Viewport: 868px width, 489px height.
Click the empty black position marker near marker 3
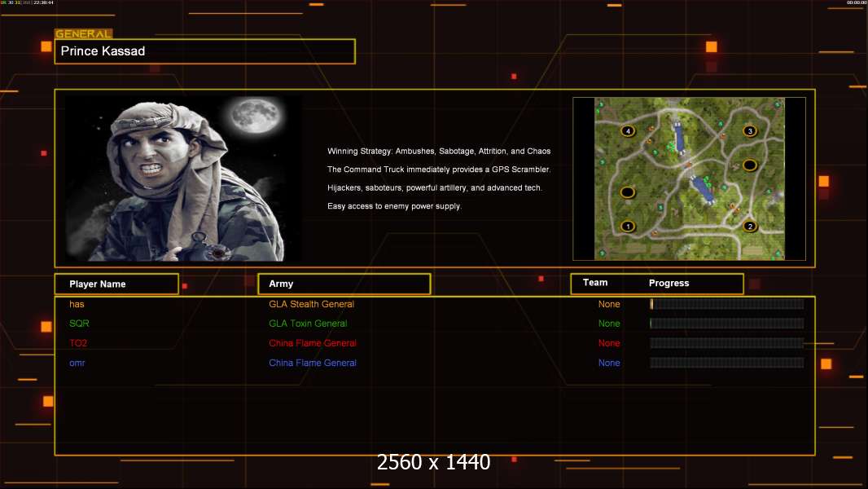coord(750,165)
